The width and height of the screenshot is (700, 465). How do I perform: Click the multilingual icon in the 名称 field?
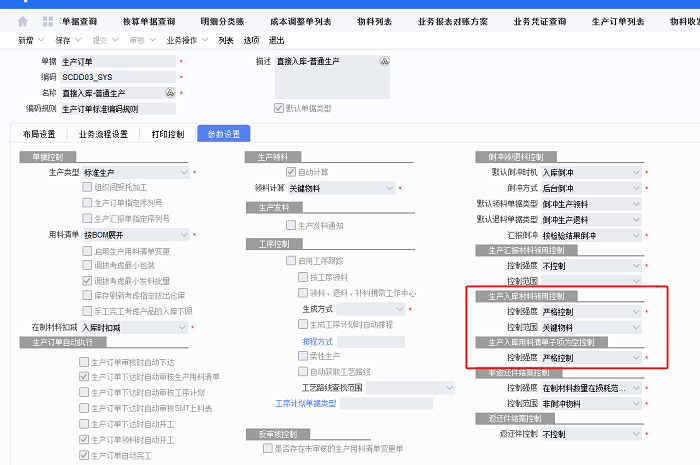[170, 92]
